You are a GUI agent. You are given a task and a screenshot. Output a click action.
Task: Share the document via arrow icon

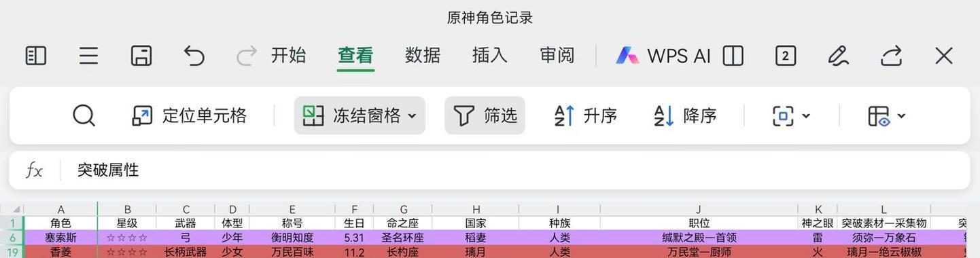[891, 56]
